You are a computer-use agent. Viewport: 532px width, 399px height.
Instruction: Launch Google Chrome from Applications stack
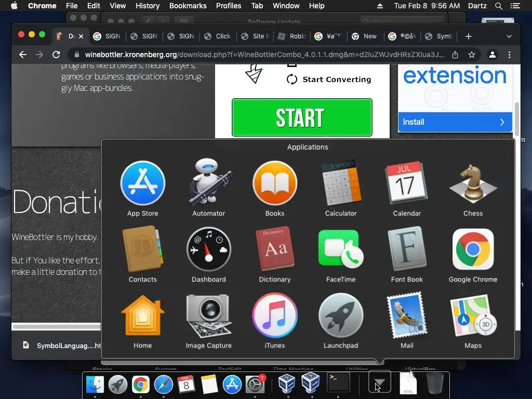tap(473, 249)
